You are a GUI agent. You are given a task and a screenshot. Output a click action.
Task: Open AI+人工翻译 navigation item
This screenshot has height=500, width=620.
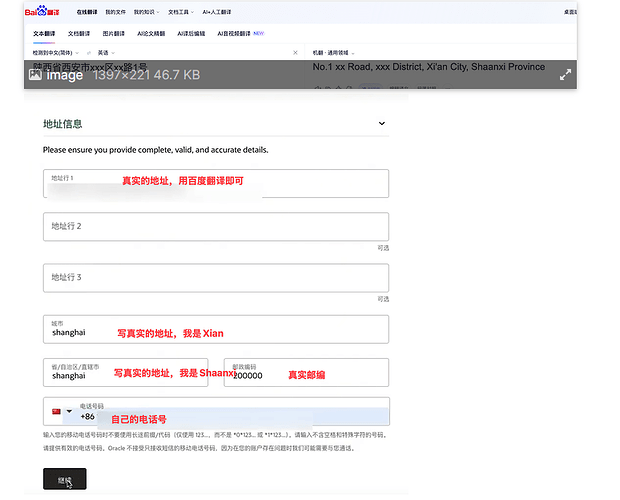217,12
